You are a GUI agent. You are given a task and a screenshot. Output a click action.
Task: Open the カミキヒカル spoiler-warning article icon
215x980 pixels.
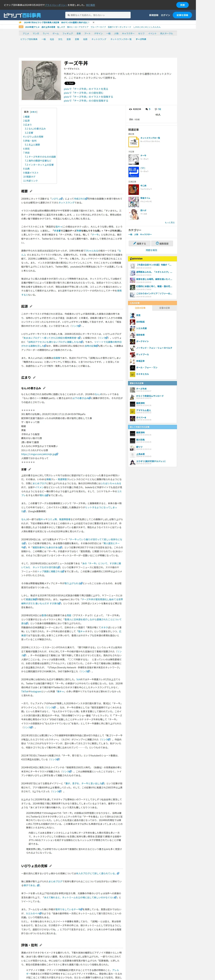(132, 374)
